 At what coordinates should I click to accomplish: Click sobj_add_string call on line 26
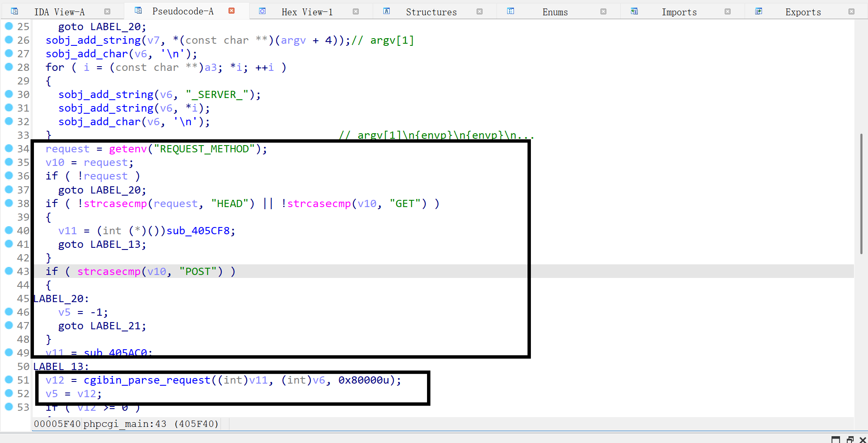tap(93, 40)
